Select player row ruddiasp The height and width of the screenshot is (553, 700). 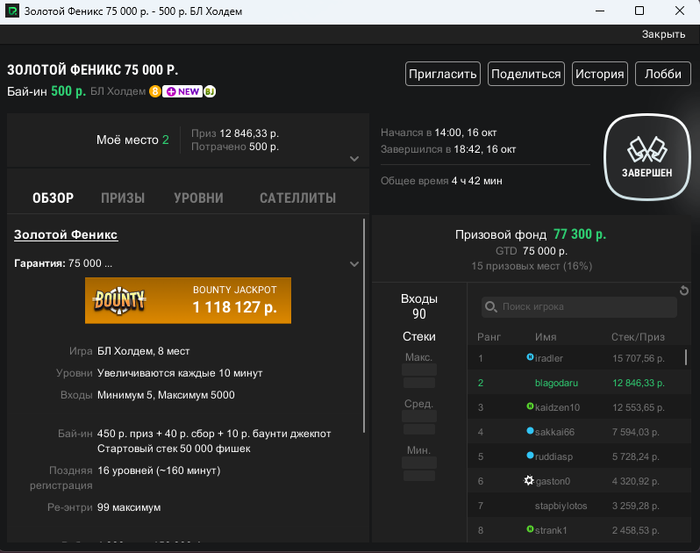click(579, 456)
